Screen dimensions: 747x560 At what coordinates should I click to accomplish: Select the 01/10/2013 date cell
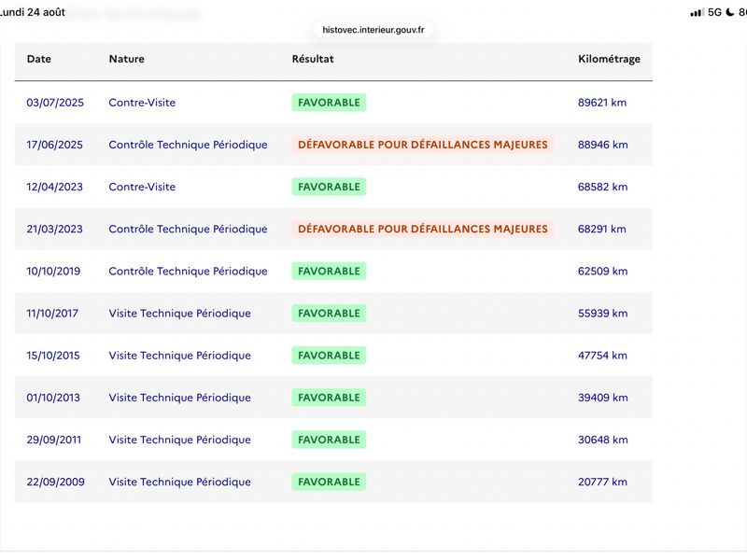tap(53, 398)
